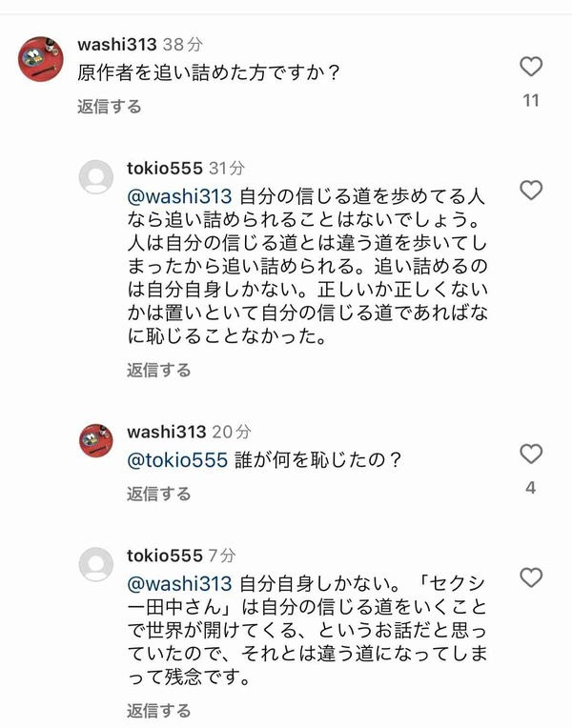The height and width of the screenshot is (728, 572).
Task: Tap 返信する under washi313's 20-minute reply
Action: (x=159, y=494)
